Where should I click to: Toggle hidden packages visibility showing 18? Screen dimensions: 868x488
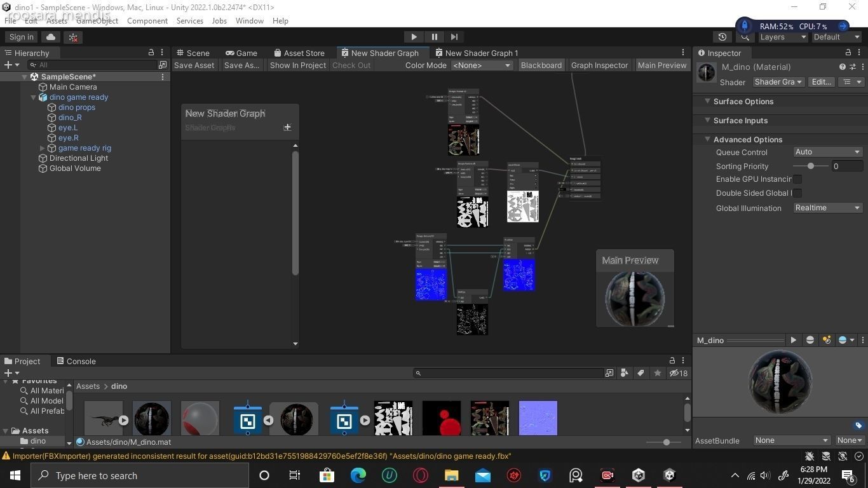[678, 373]
